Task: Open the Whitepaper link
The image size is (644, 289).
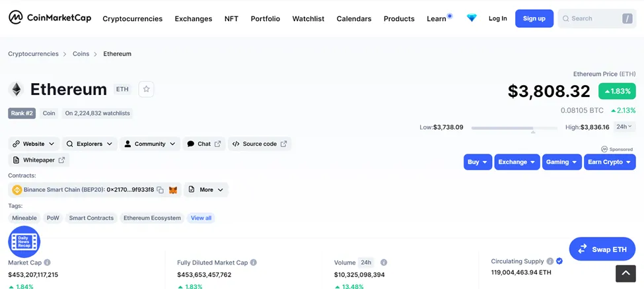Action: coord(38,160)
